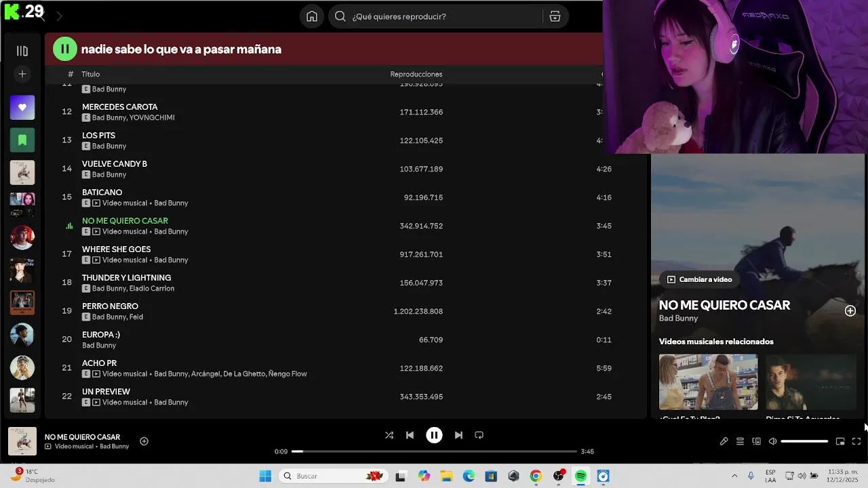Viewport: 868px width, 488px height.
Task: Open the Feid artist link
Action: (x=136, y=317)
